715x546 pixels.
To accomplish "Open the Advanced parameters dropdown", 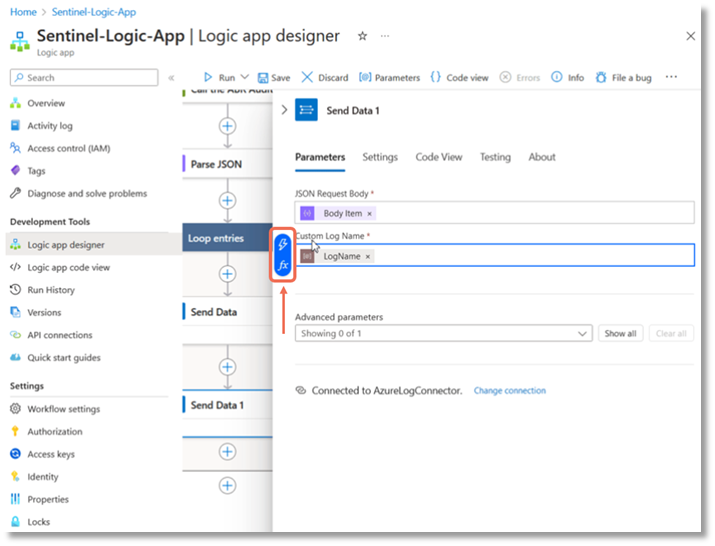I will (443, 333).
